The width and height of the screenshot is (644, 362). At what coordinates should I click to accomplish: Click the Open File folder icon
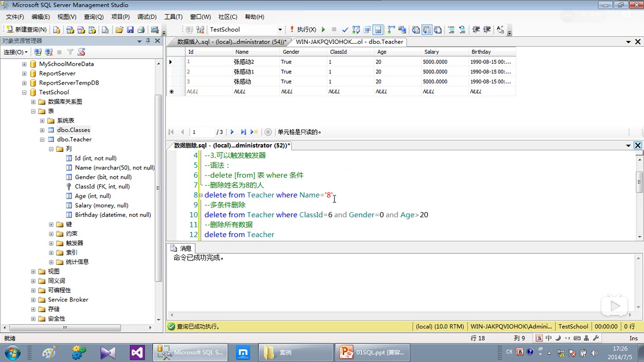(x=119, y=29)
